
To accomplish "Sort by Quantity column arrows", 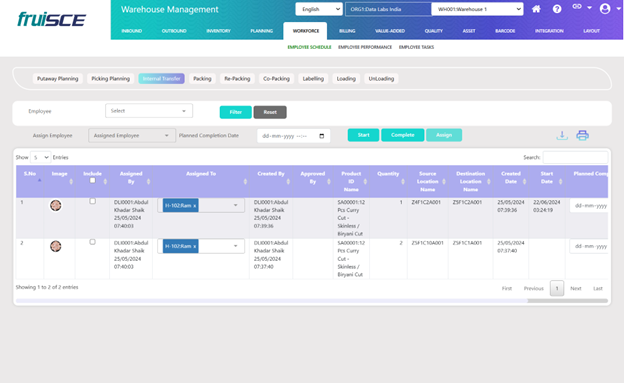I will (x=403, y=182).
